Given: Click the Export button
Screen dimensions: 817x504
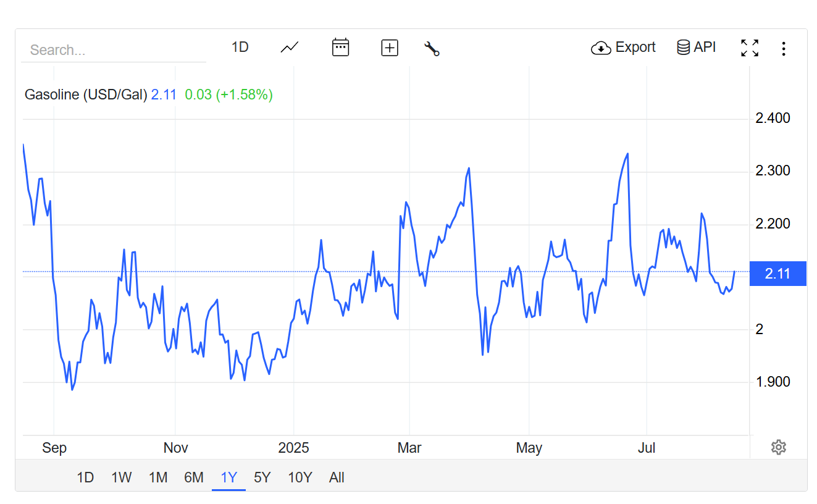Looking at the screenshot, I should tap(624, 48).
